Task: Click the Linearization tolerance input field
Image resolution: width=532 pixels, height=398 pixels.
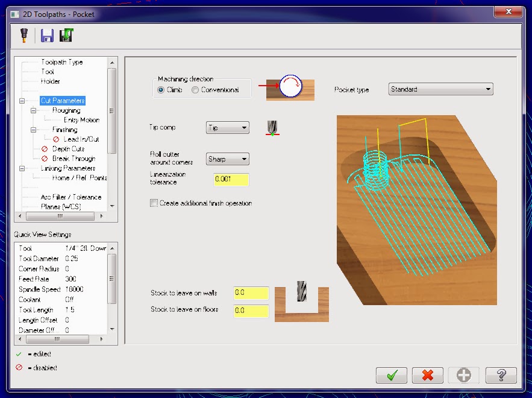Action: pyautogui.click(x=231, y=180)
